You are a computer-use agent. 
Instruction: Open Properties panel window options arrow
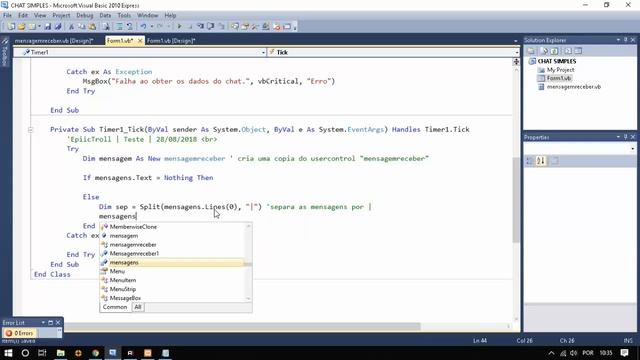click(618, 137)
